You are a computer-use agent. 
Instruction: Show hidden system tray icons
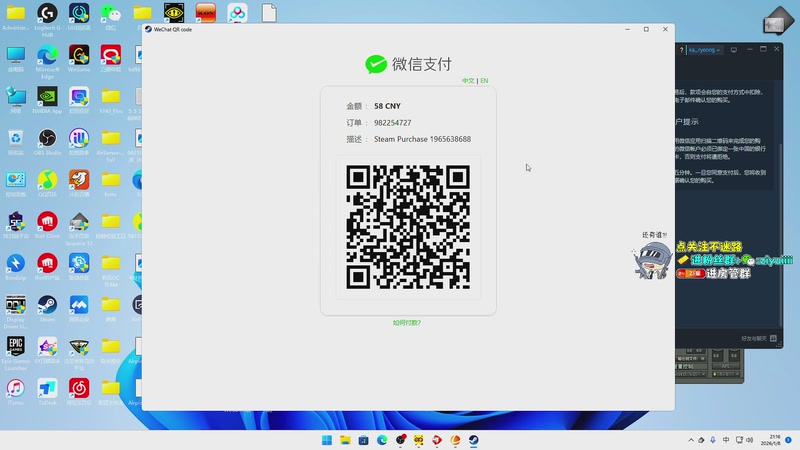click(691, 440)
